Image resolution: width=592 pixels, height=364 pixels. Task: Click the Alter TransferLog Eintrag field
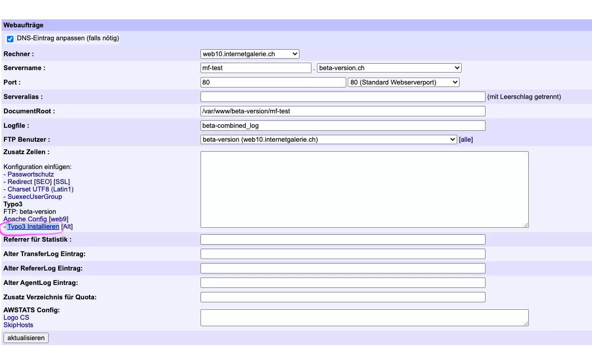[x=342, y=254]
